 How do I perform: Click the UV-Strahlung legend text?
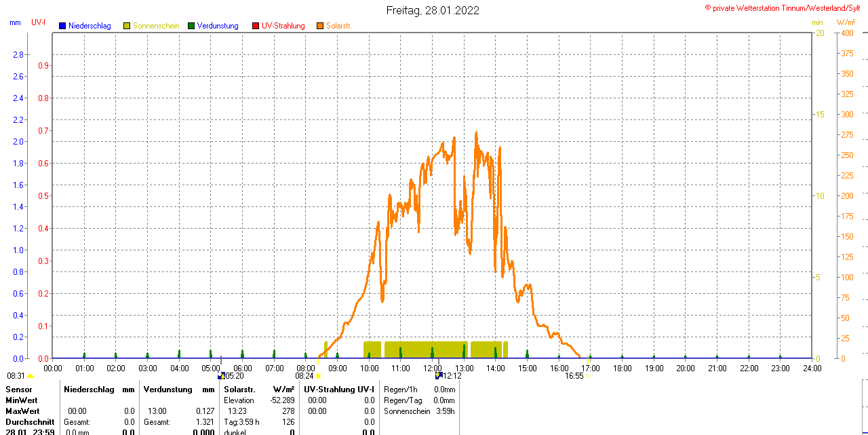coord(283,26)
